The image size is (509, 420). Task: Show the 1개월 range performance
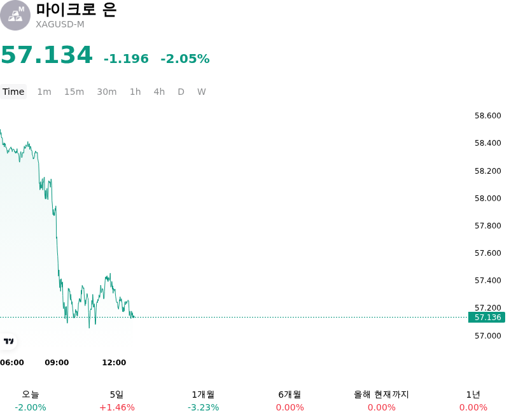[203, 401]
